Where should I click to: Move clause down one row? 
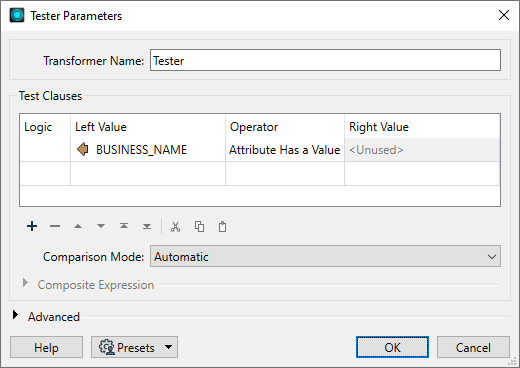101,226
